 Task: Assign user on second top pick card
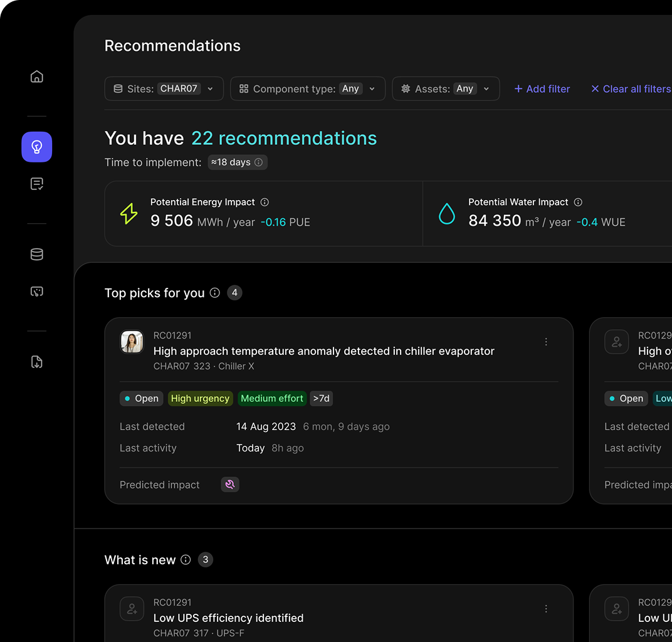(x=617, y=342)
